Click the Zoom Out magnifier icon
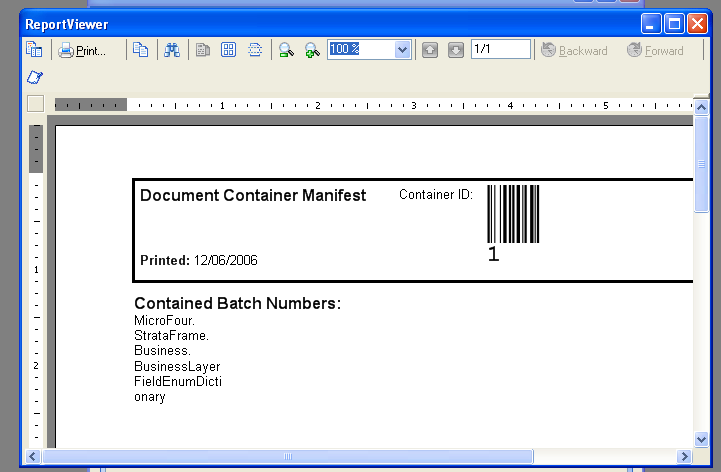 (x=286, y=50)
